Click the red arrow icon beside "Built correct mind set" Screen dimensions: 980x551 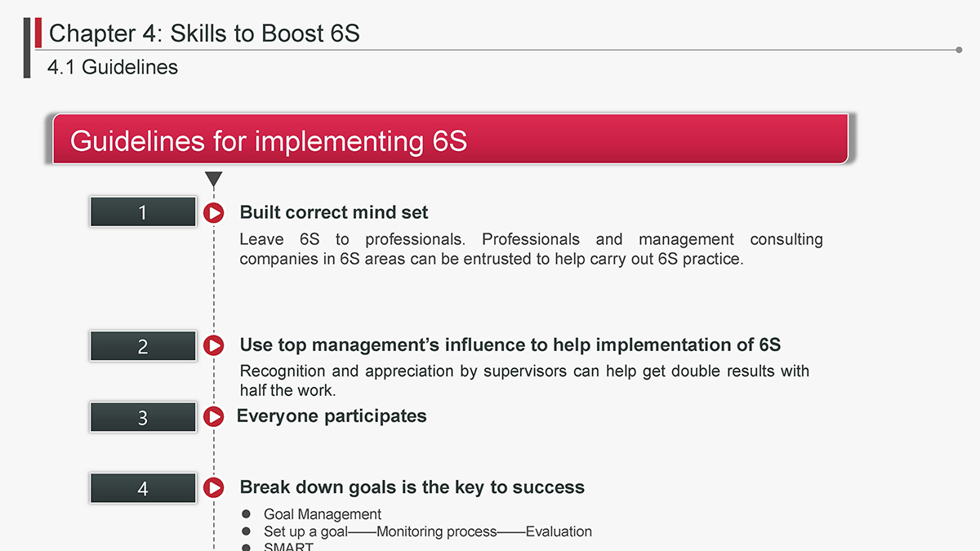click(213, 213)
